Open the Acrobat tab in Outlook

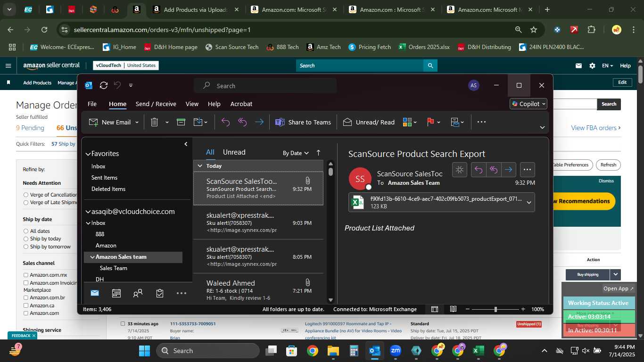click(241, 104)
